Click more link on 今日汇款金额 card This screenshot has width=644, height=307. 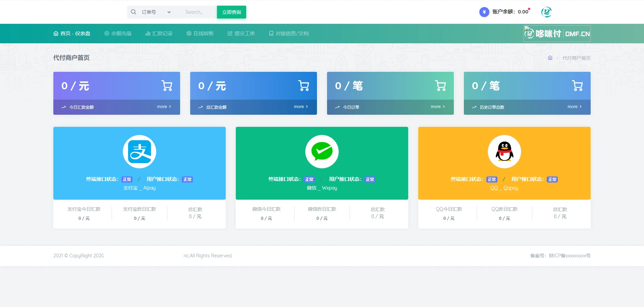pyautogui.click(x=164, y=107)
